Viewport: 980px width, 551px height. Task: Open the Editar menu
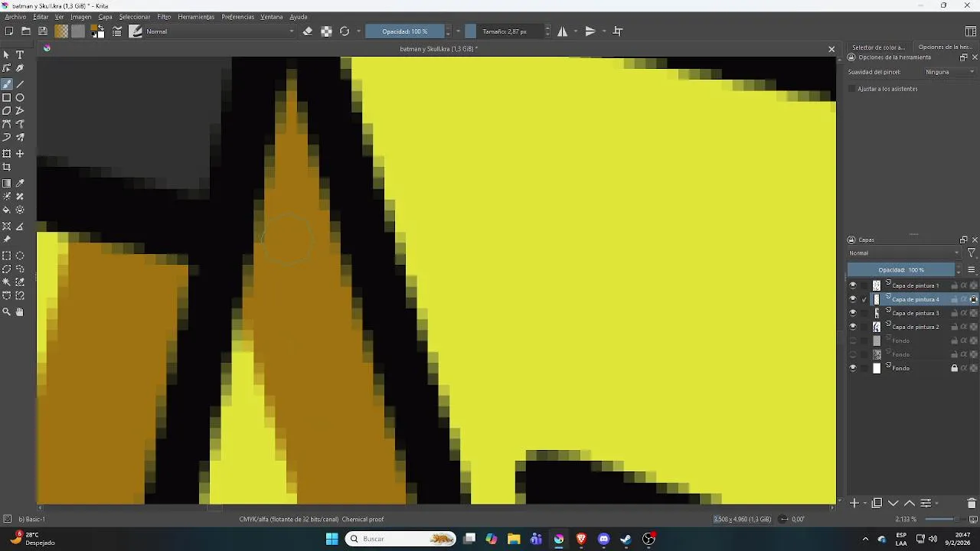[41, 17]
